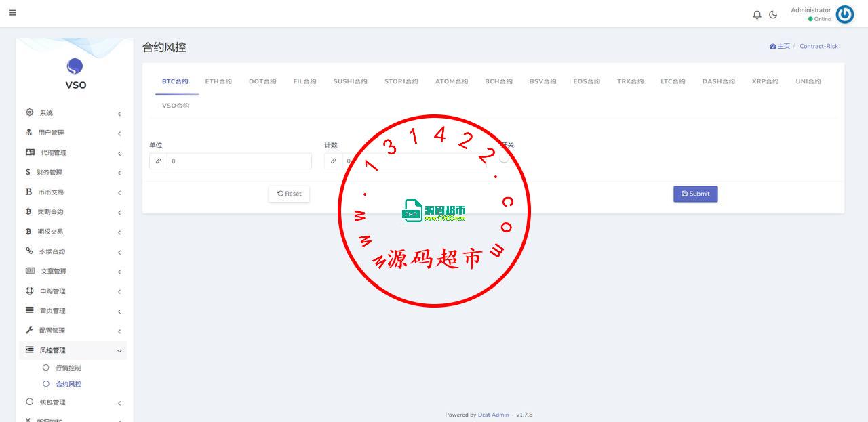Screen dimensions: 868x422
Task: Click the pencil icon in 单位 field
Action: 158,161
